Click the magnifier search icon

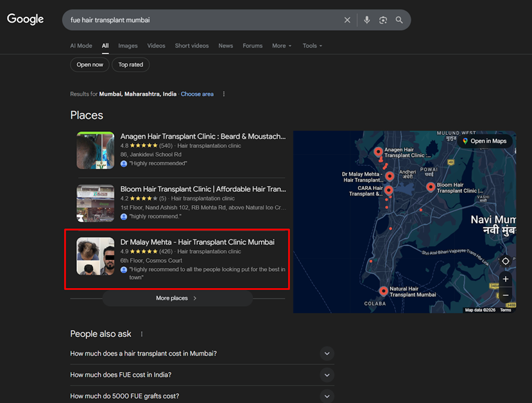(x=399, y=20)
